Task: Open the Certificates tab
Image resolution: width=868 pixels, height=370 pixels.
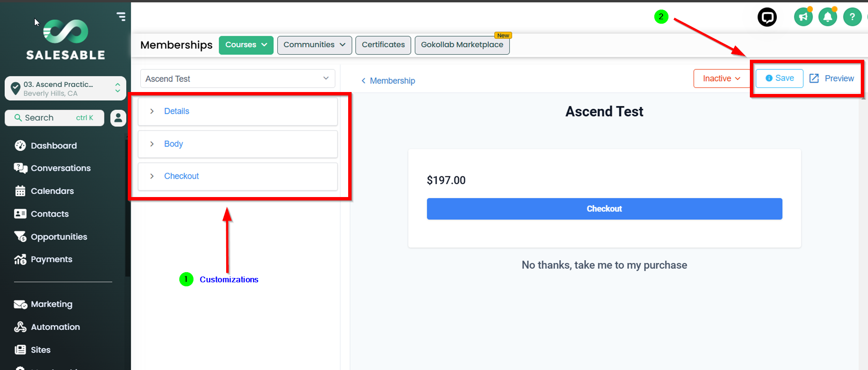Action: pos(383,45)
